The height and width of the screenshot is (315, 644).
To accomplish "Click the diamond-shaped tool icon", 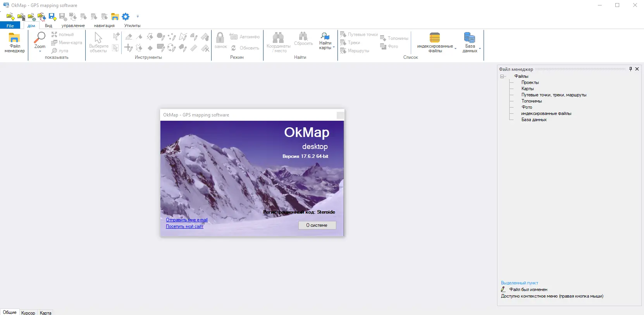I will [x=150, y=48].
